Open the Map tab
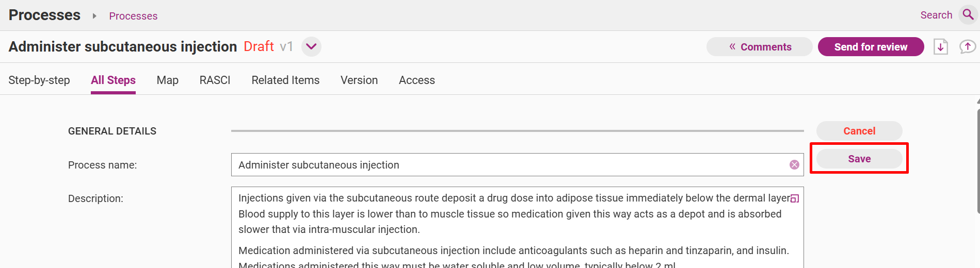This screenshot has height=268, width=980. 168,80
